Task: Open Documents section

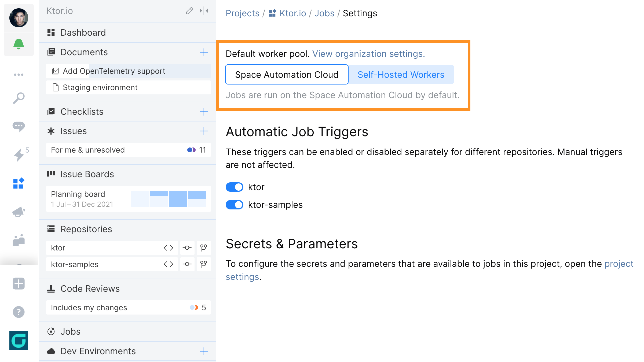Action: click(x=84, y=52)
